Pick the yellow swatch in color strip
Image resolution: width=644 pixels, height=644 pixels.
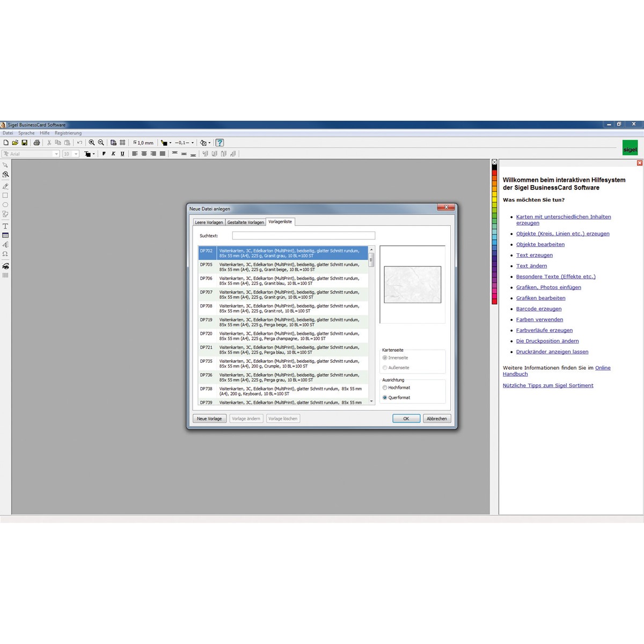pyautogui.click(x=495, y=200)
